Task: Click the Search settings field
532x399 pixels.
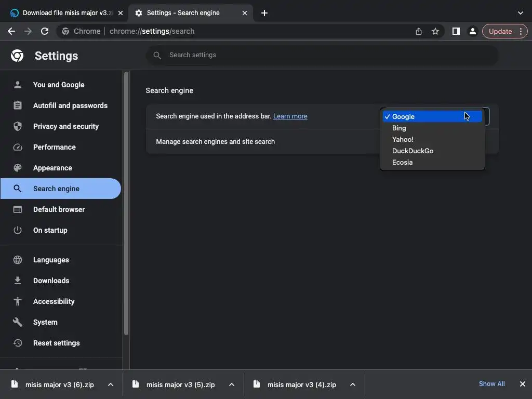Action: point(322,55)
